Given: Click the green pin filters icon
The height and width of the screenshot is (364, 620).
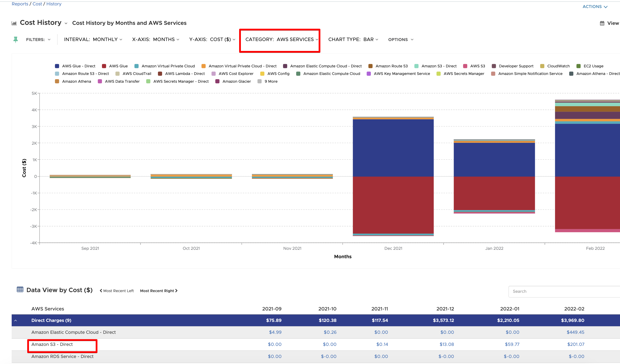Looking at the screenshot, I should 16,40.
